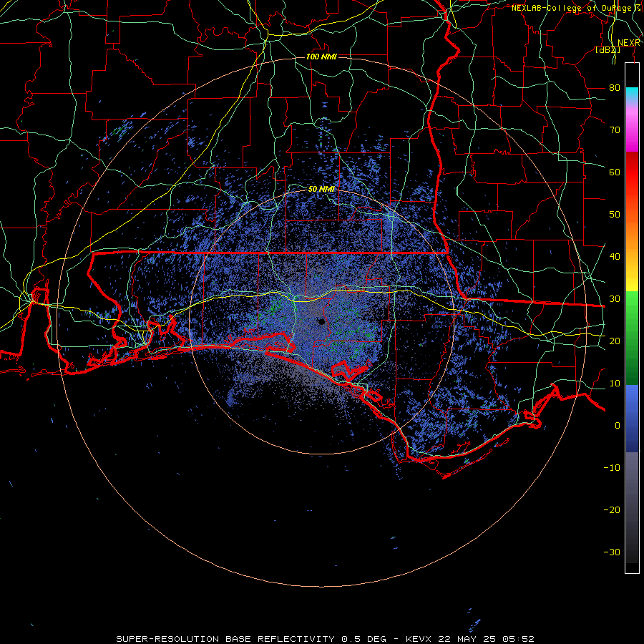Click the 10 value on dBZ scale
644x644 pixels.
point(615,384)
